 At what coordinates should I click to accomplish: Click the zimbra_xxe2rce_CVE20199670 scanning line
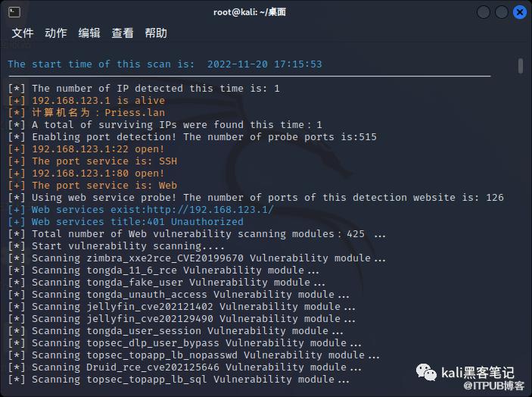(x=201, y=258)
